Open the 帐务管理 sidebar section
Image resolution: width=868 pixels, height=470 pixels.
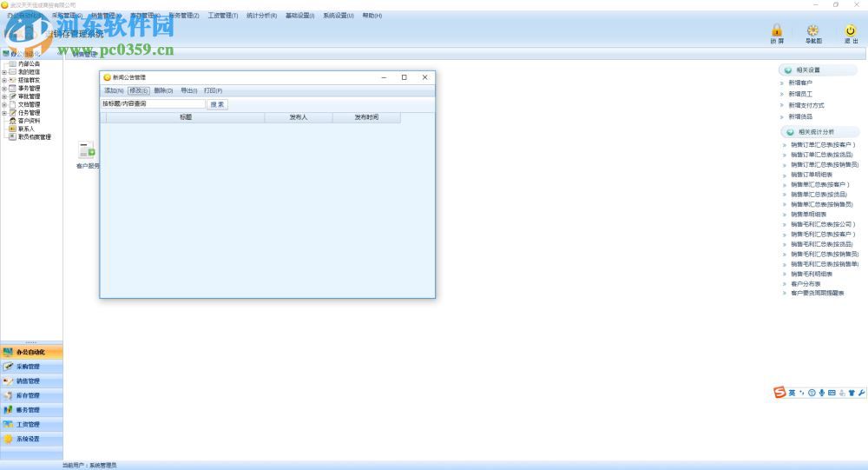(x=31, y=409)
